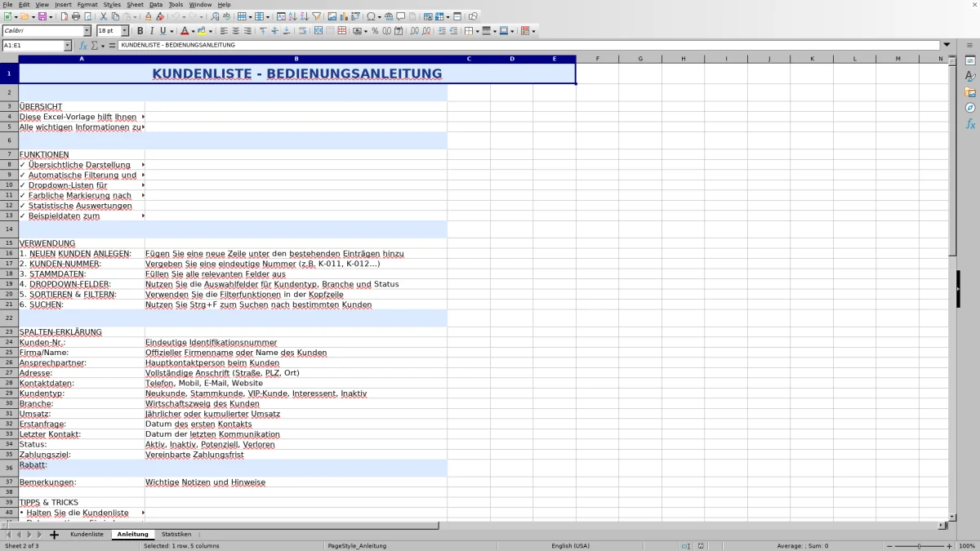
Task: Click the Sort Descending icon
Action: [304, 16]
